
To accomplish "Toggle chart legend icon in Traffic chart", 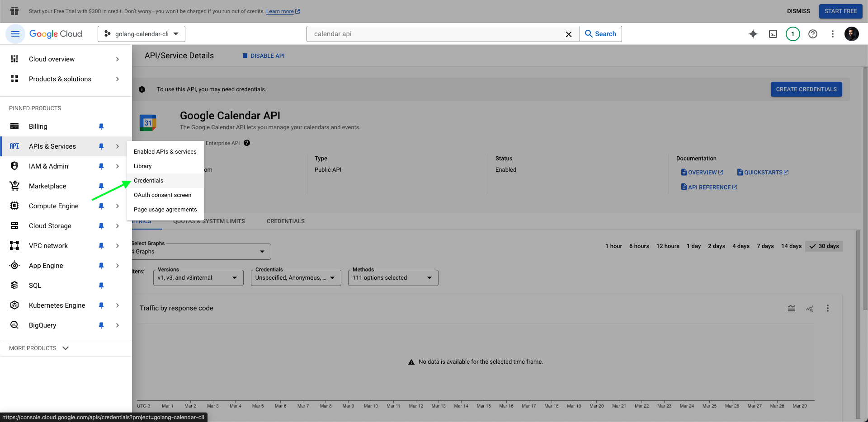I will [792, 309].
